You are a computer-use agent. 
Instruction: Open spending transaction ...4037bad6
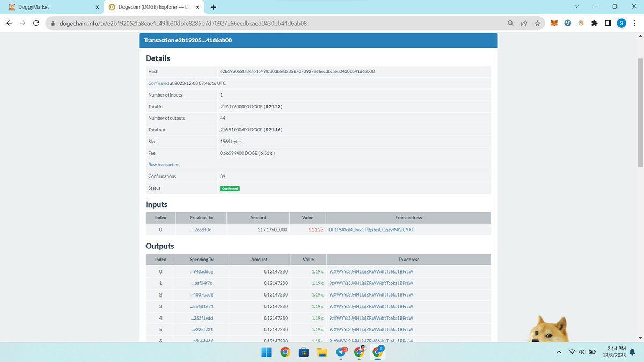pos(202,295)
